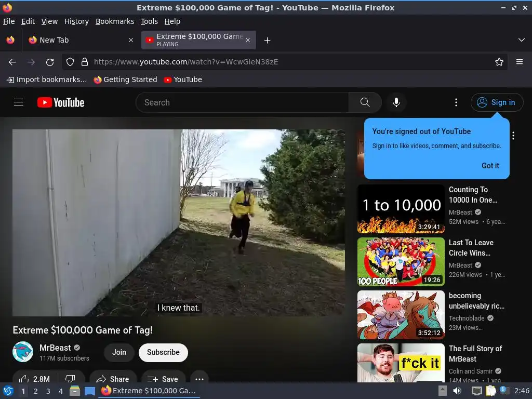
Task: Switch to workspace 3 in taskbar
Action: coord(48,391)
